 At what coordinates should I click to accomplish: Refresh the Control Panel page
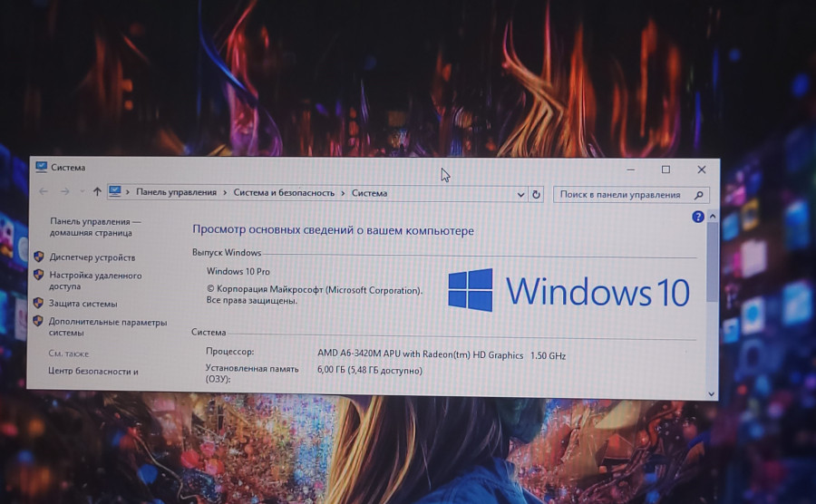[x=536, y=195]
